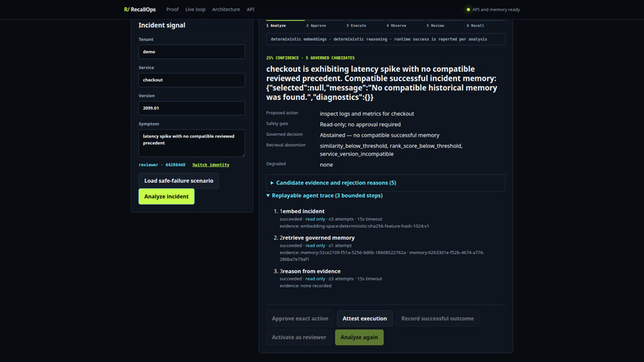Click the Approve exact action button
644x362 pixels.
[300, 318]
